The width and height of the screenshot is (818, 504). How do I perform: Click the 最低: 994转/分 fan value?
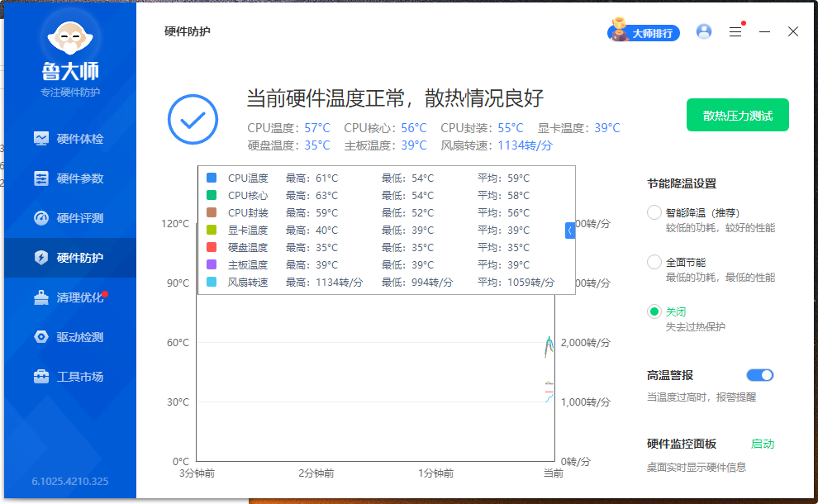417,283
